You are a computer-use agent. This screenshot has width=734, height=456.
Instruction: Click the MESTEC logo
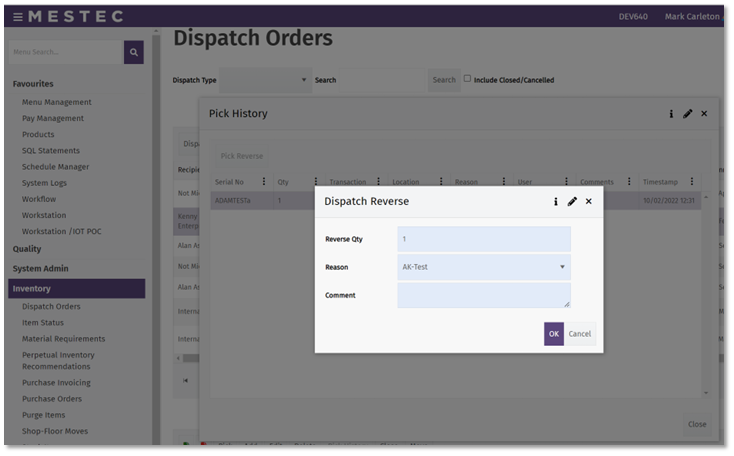click(76, 16)
